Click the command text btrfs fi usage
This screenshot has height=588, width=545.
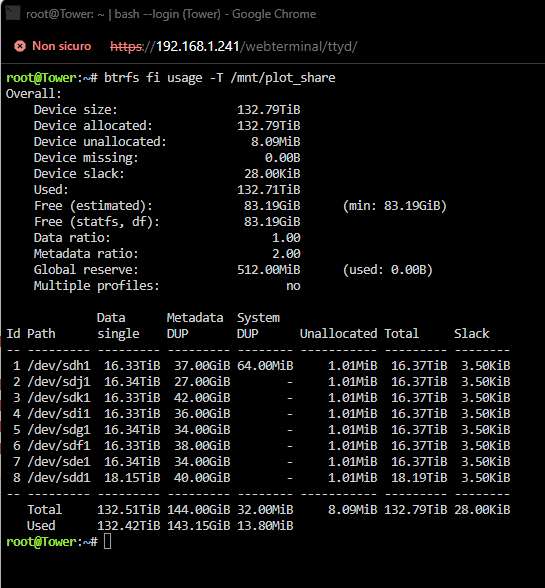point(153,78)
